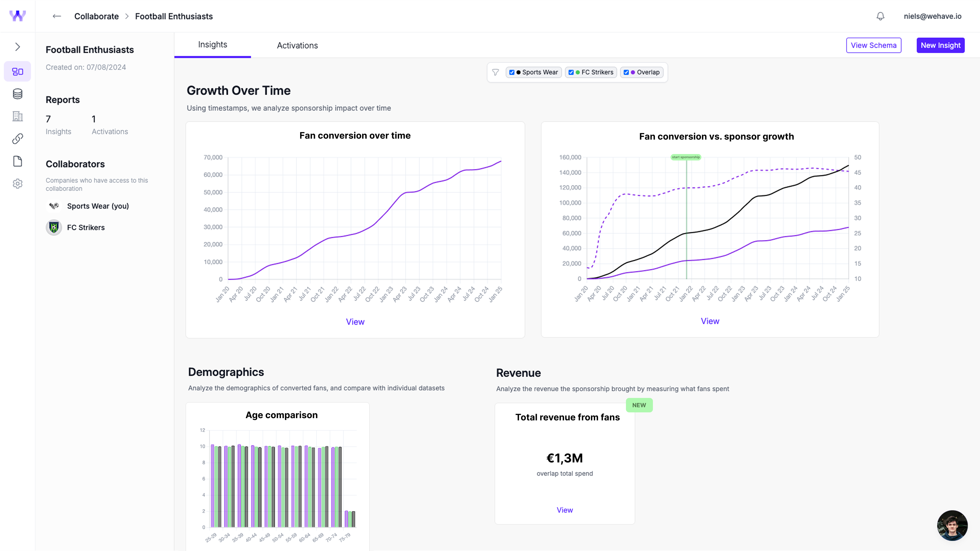Click the link connections icon in sidebar
The image size is (980, 551).
pyautogui.click(x=18, y=138)
